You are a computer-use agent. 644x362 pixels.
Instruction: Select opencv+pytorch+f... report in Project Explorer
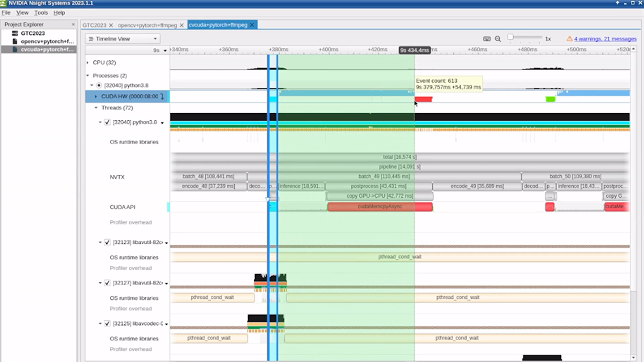pos(47,41)
